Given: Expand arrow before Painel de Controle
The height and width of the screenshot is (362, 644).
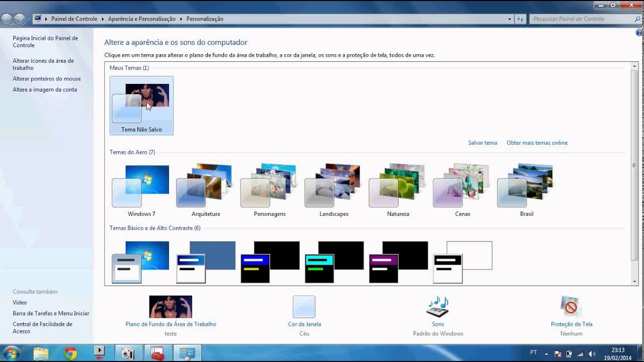Looking at the screenshot, I should 47,19.
